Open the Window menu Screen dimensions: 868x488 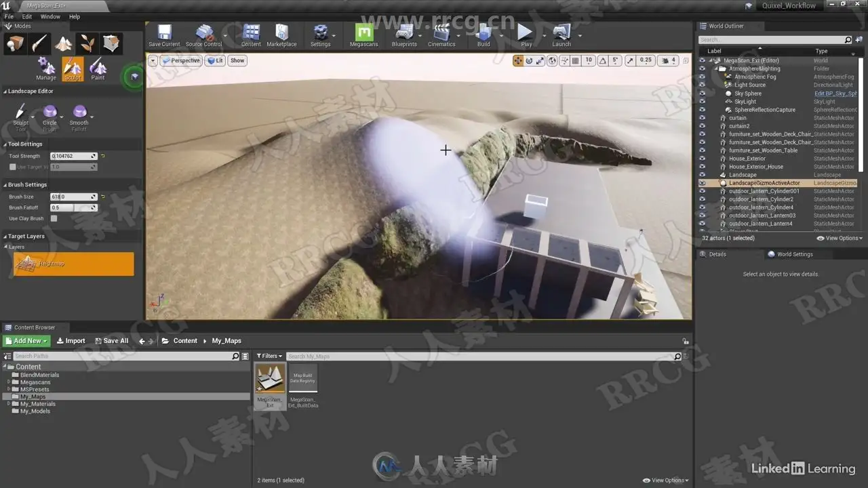coord(50,16)
